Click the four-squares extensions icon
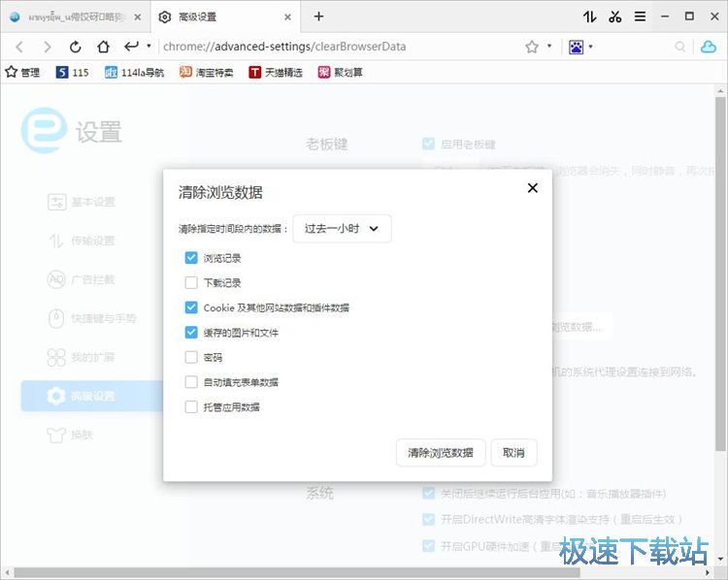The width and height of the screenshot is (728, 580). pyautogui.click(x=56, y=357)
